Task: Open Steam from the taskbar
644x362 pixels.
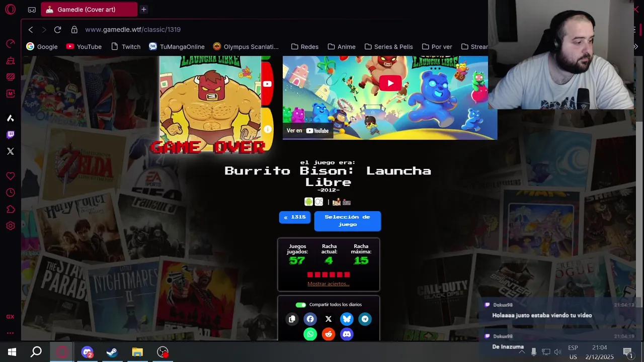Action: [112, 352]
